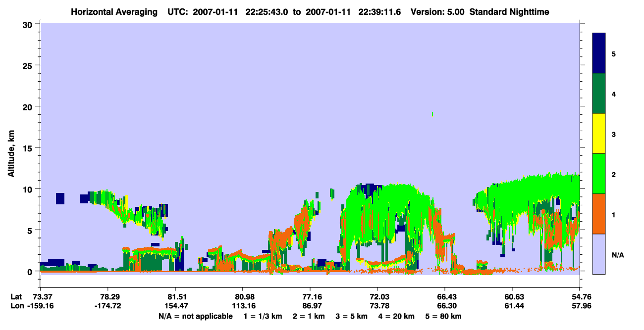Click the 'N/A = not applicable' legend text
Screen dimensions: 644x330
[x=195, y=316]
